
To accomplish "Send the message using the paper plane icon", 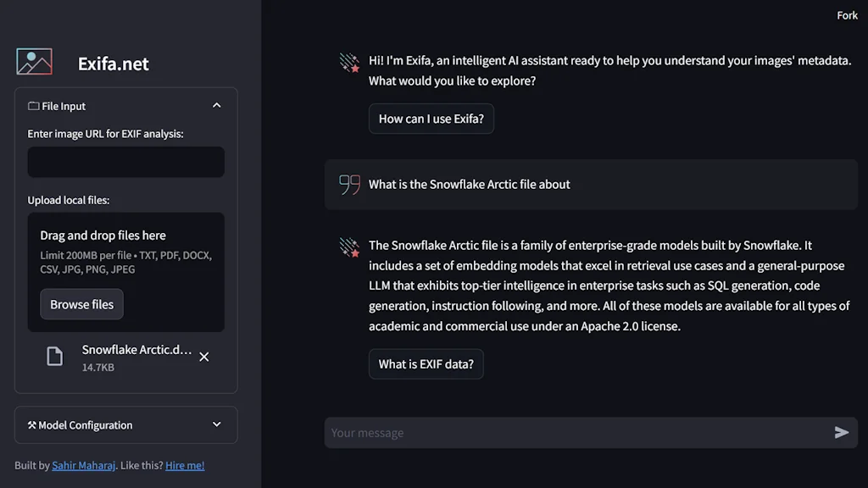I will [x=842, y=432].
